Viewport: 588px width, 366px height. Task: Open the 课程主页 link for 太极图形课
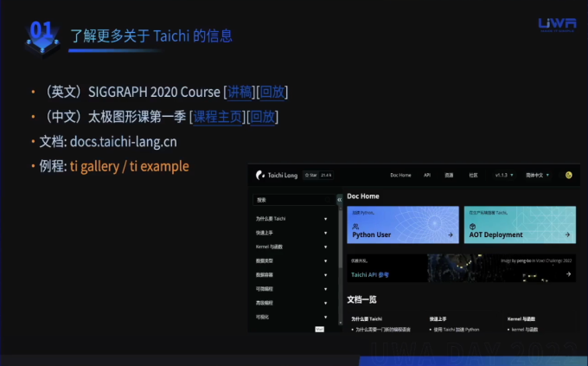(x=218, y=117)
